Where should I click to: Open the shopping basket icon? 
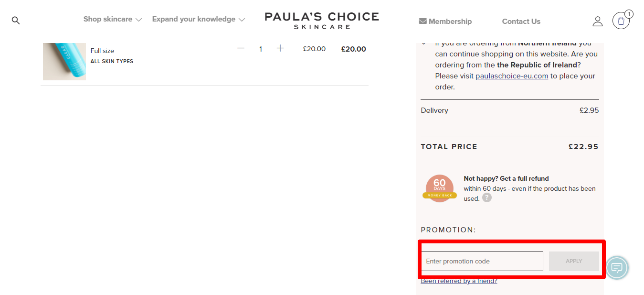pyautogui.click(x=621, y=21)
